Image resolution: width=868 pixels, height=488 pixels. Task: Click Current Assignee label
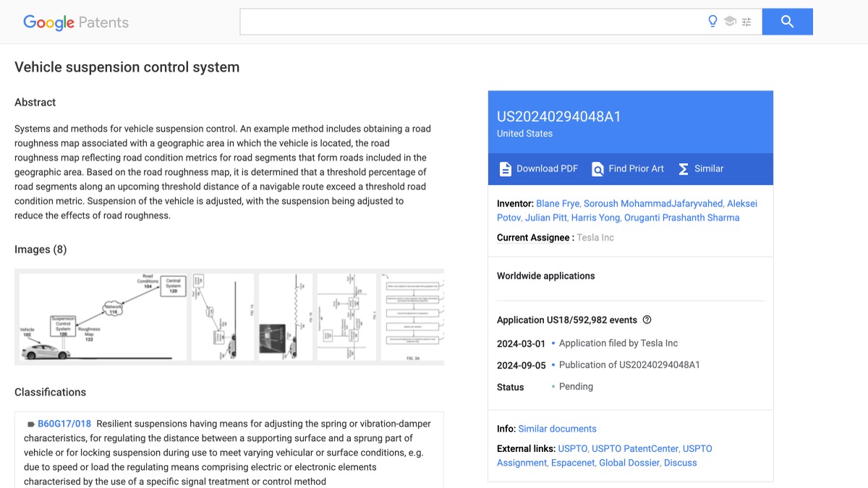point(533,237)
